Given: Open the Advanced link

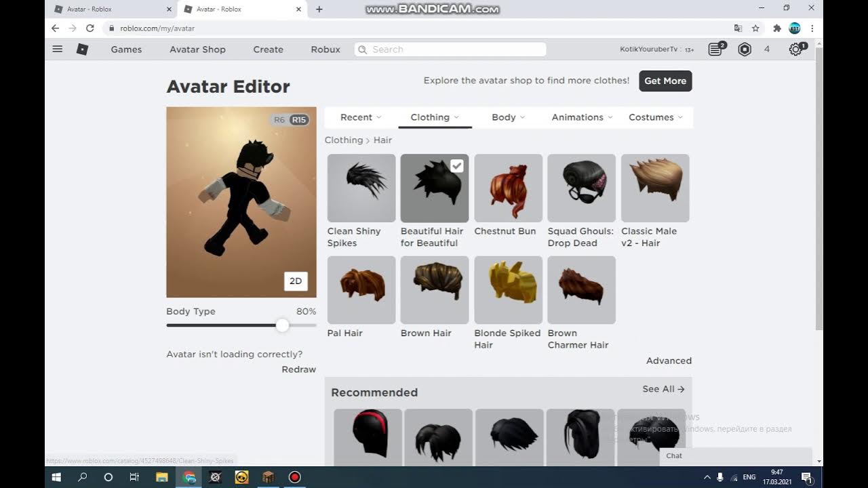Looking at the screenshot, I should (669, 361).
